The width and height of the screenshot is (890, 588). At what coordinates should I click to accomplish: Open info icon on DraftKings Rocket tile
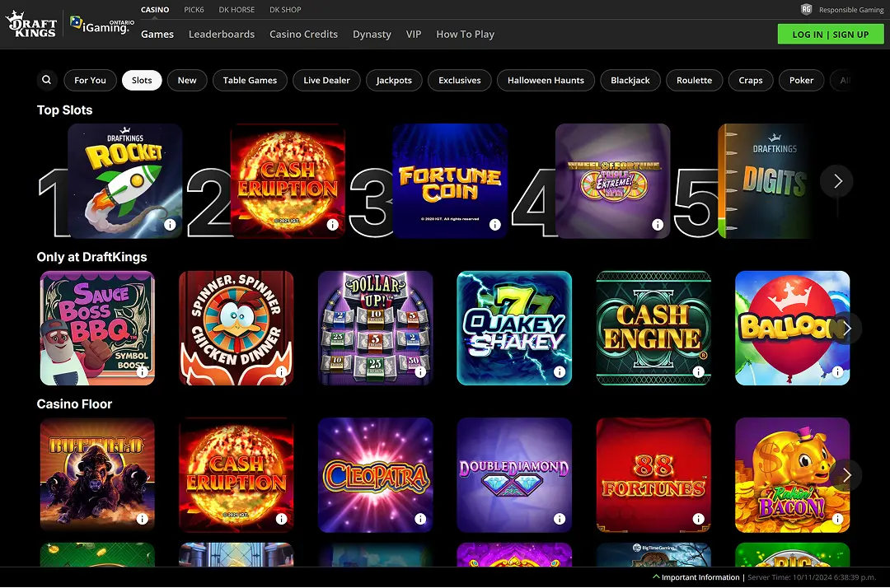point(171,223)
